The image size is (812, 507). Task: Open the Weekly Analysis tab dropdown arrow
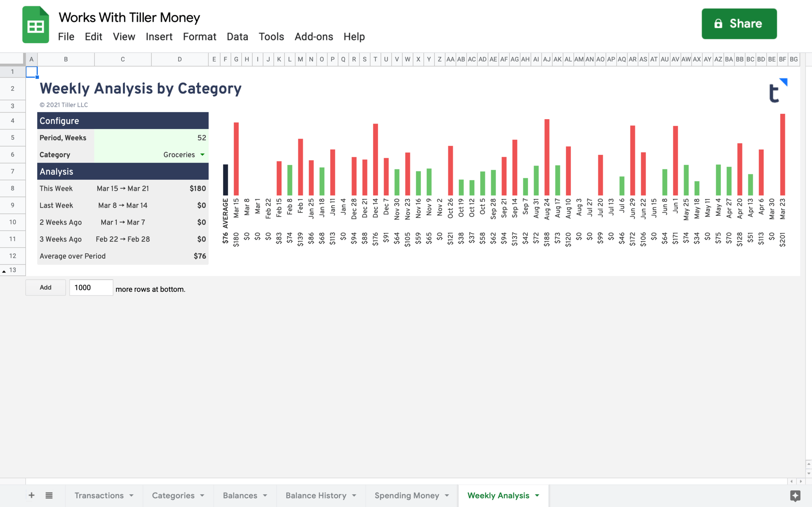tap(537, 495)
